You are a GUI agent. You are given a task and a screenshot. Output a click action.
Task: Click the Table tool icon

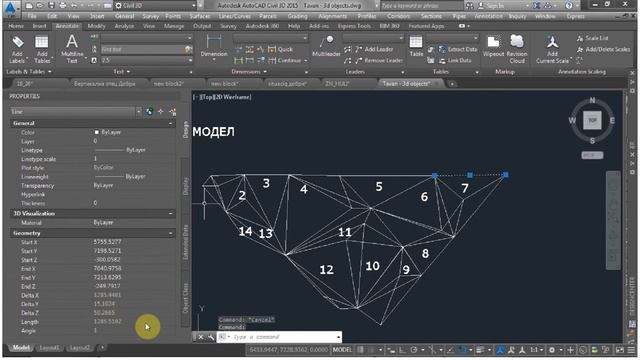tap(416, 46)
